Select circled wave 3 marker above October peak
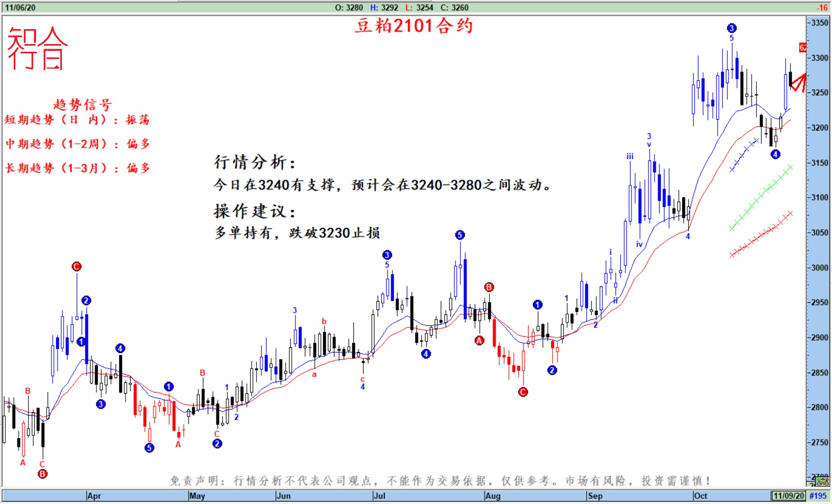 coord(731,28)
